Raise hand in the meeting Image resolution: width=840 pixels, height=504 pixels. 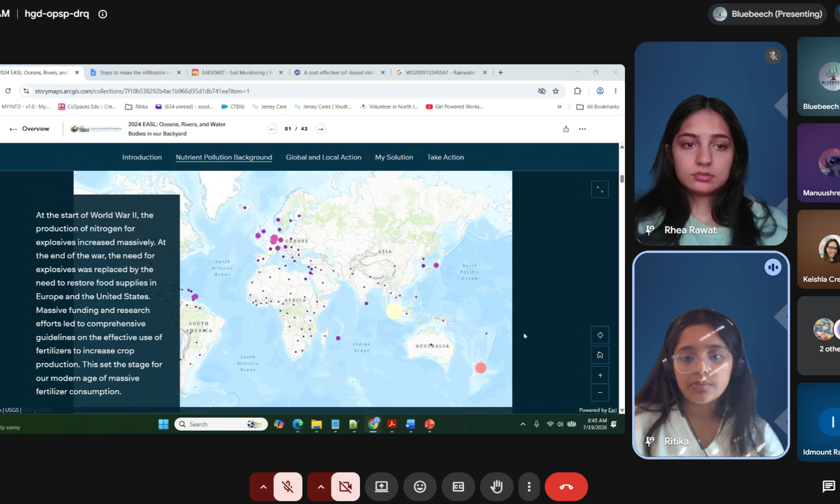tap(496, 487)
